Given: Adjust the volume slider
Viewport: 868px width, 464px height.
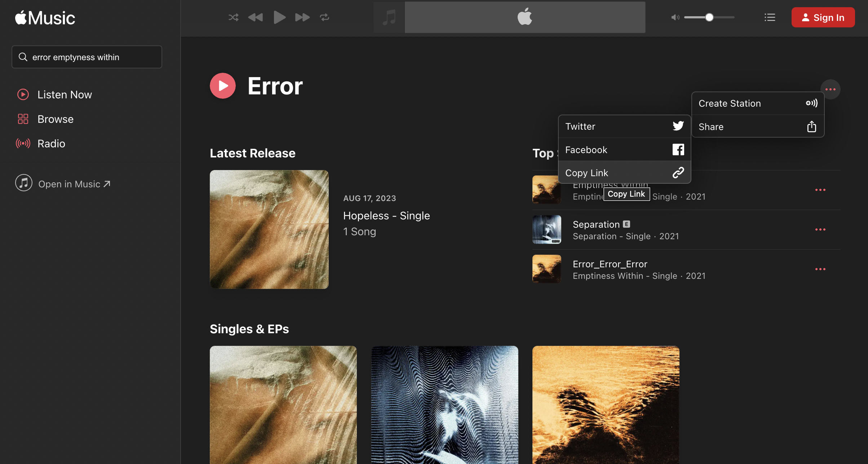Looking at the screenshot, I should click(709, 17).
